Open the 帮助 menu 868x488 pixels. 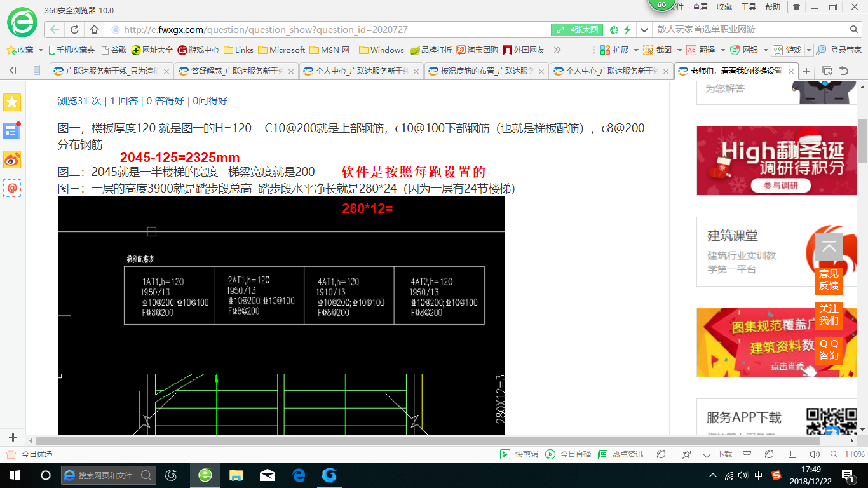[773, 6]
